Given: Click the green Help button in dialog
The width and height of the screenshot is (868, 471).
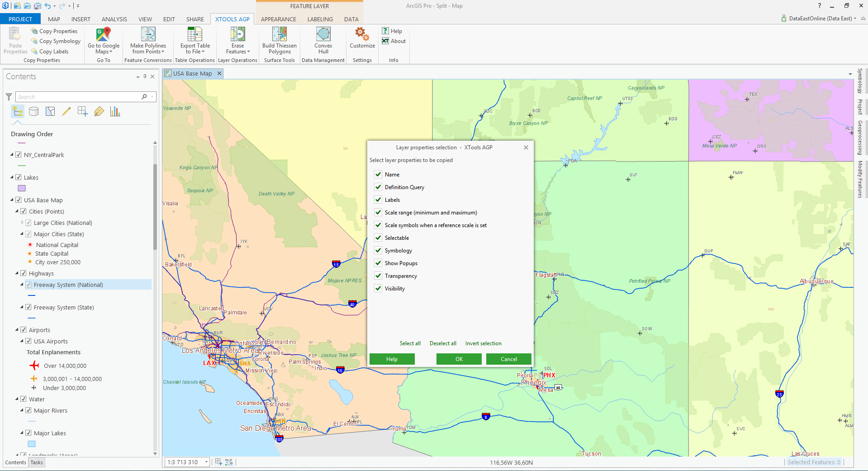Looking at the screenshot, I should click(x=392, y=359).
